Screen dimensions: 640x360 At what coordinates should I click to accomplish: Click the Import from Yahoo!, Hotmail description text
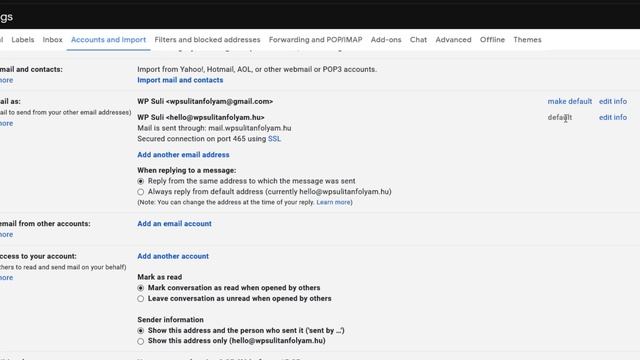(257, 69)
